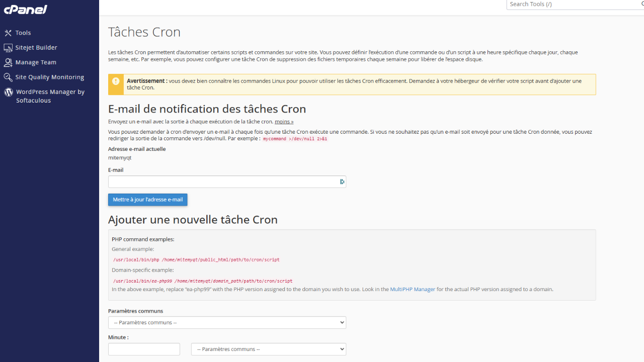Click the ea-php99 domain-specific example command
This screenshot has width=644, height=362.
203,281
